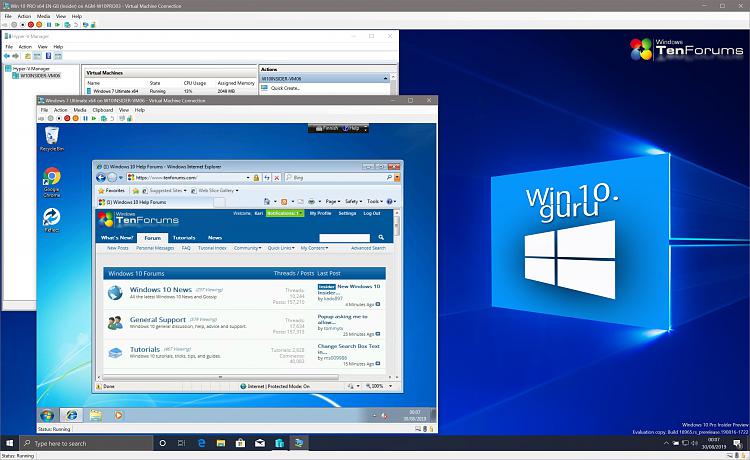Open Action menu in Hyper-V Manager
Screen dimensions: 750x460
tap(25, 47)
